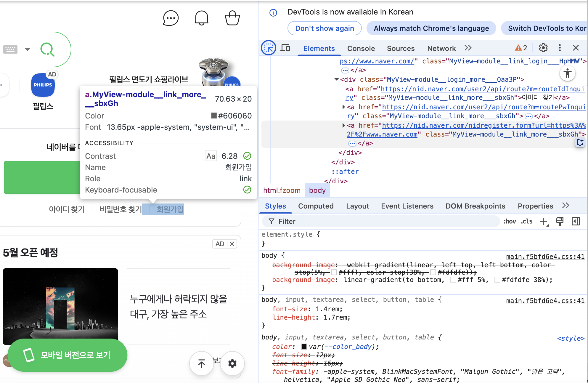Close the 5월 오픈 예정 ad

pyautogui.click(x=232, y=244)
